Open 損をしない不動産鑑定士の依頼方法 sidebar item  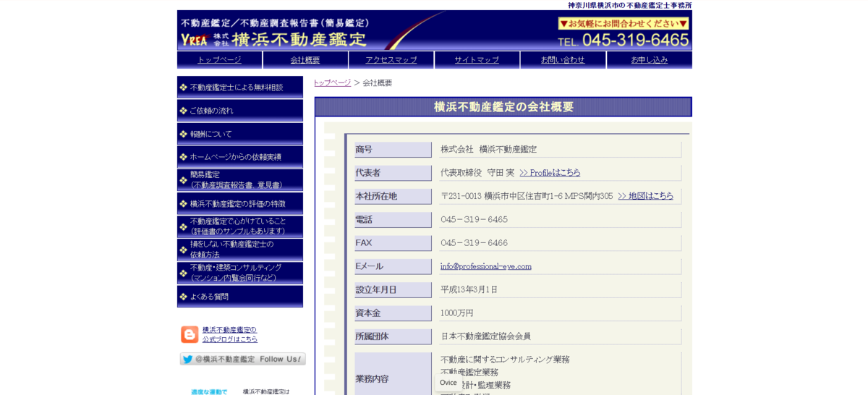240,250
